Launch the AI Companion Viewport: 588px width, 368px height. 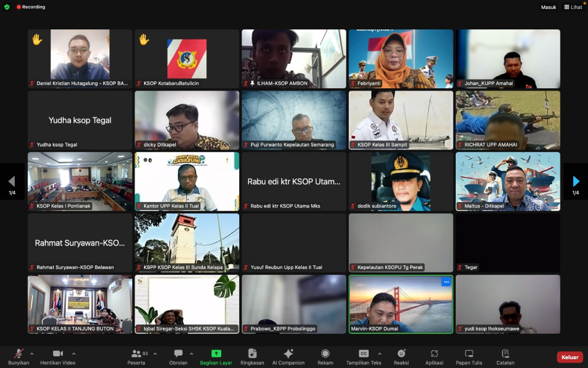288,357
